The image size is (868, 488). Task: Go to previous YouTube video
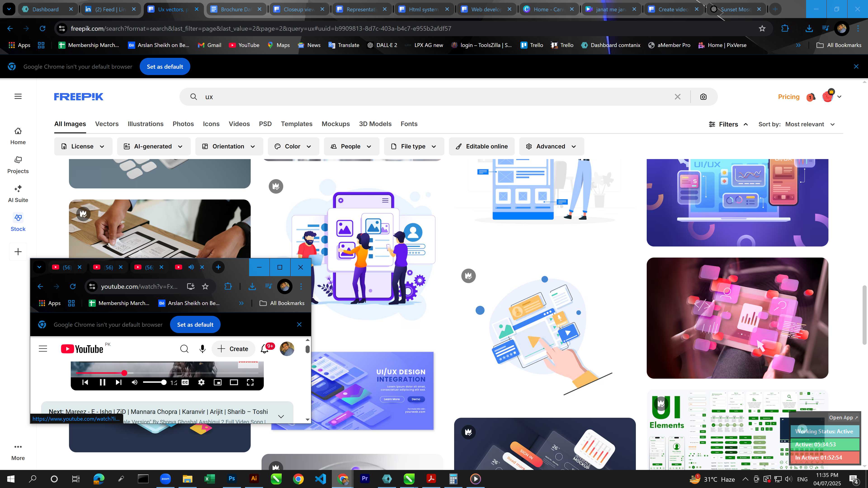tap(85, 382)
